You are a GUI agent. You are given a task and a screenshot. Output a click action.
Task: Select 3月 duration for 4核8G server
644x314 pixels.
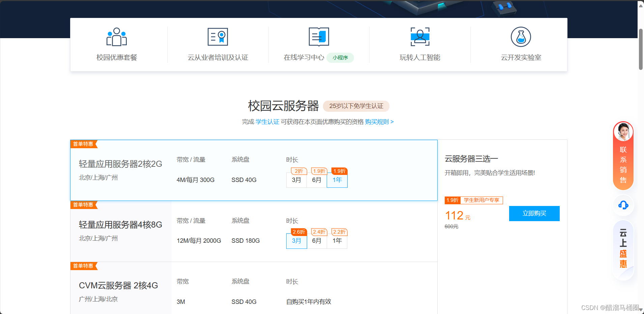click(296, 241)
